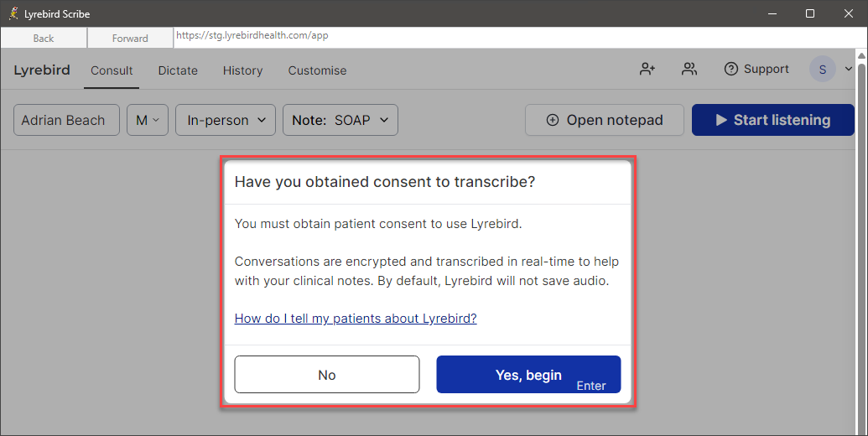Switch to the Dictate tab
Image resolution: width=868 pixels, height=436 pixels.
point(178,70)
